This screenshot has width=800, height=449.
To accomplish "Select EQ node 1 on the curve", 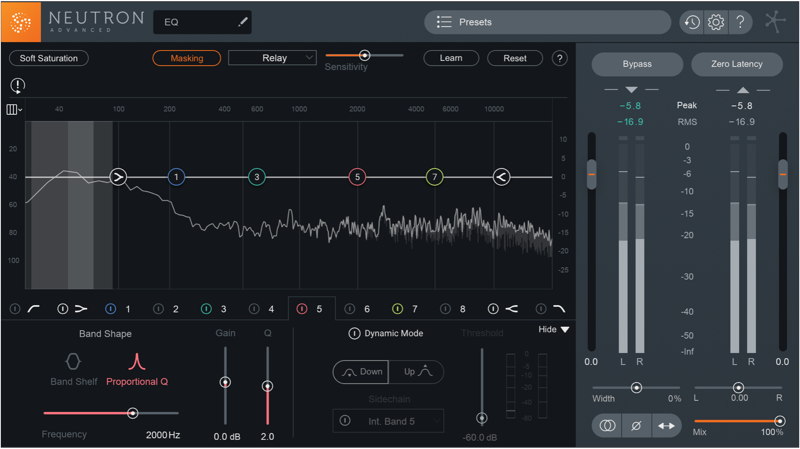I will [176, 177].
